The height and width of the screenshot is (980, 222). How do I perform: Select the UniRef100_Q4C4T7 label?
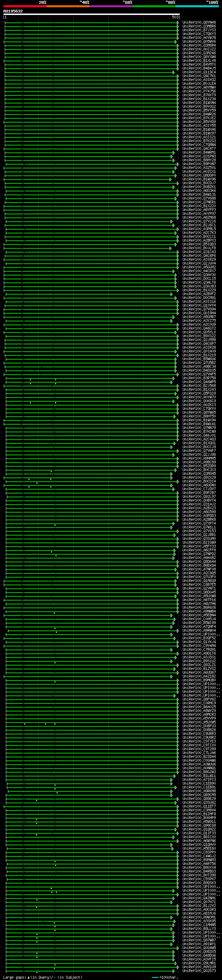coord(199,148)
